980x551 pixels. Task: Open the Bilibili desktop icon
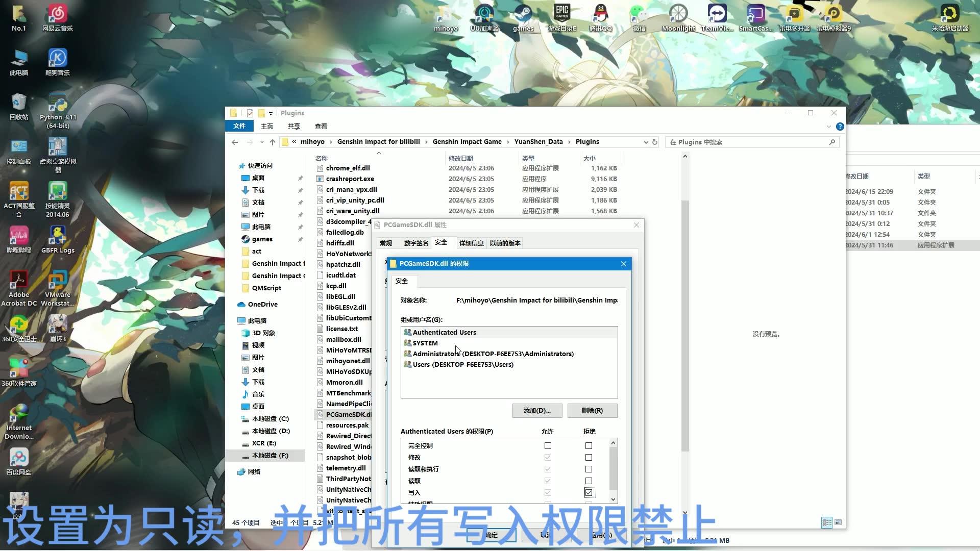coord(19,239)
